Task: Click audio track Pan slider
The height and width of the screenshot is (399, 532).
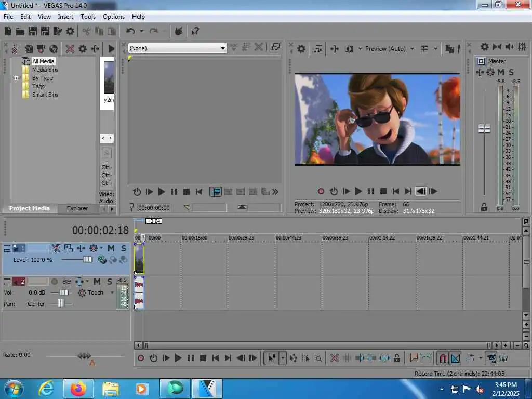Action: (60, 303)
